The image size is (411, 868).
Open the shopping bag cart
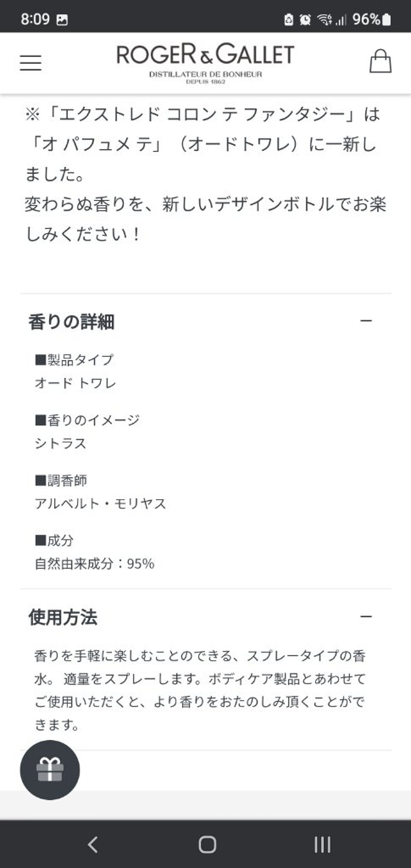[x=380, y=62]
